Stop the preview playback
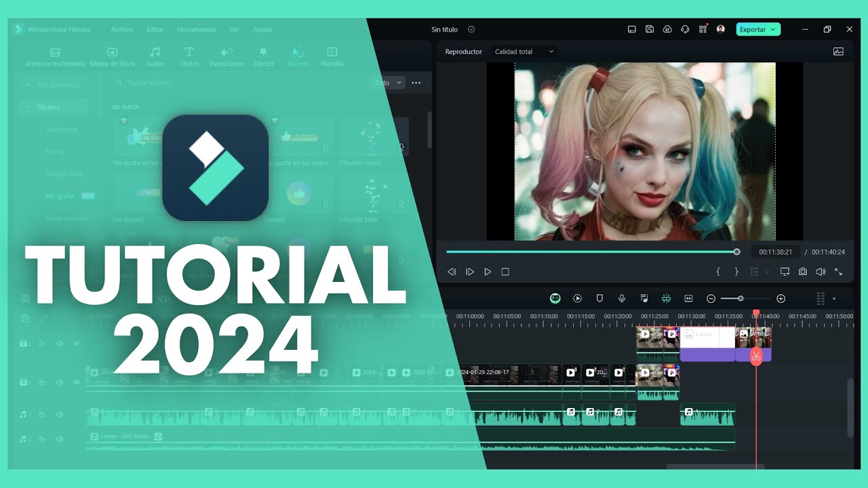Viewport: 868px width, 488px height. click(505, 272)
